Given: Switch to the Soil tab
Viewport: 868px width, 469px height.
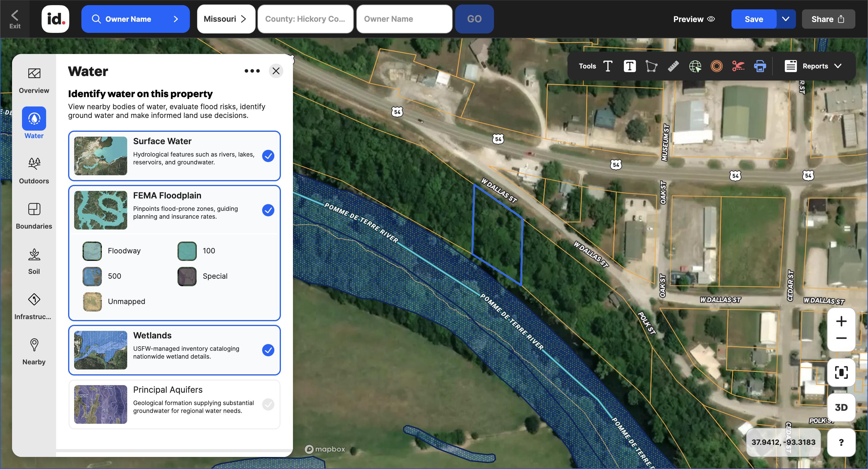Looking at the screenshot, I should pyautogui.click(x=34, y=261).
